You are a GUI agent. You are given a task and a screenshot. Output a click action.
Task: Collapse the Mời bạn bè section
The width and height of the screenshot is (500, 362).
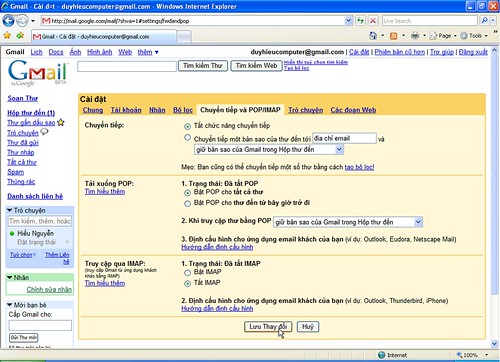coord(9,305)
